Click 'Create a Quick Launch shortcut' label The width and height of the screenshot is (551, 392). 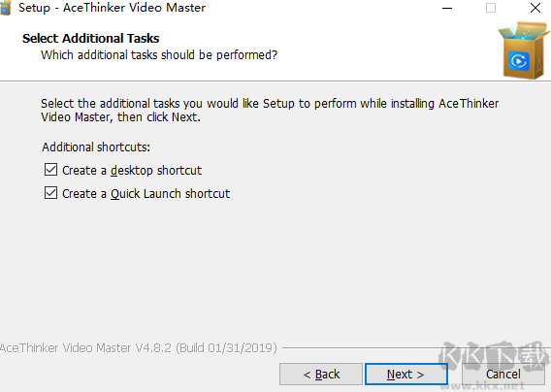click(x=146, y=194)
